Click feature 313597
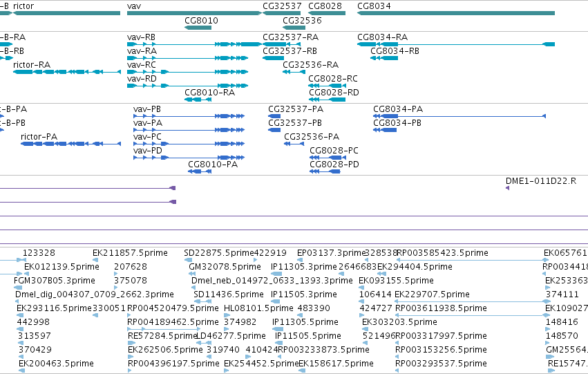This screenshot has height=374, width=588. 21,343
